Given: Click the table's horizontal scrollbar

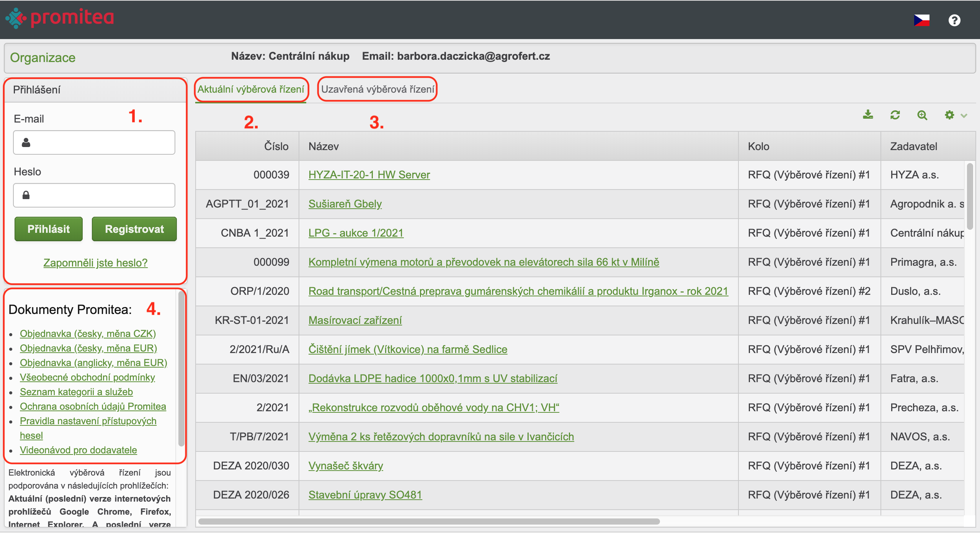Looking at the screenshot, I should click(x=429, y=522).
